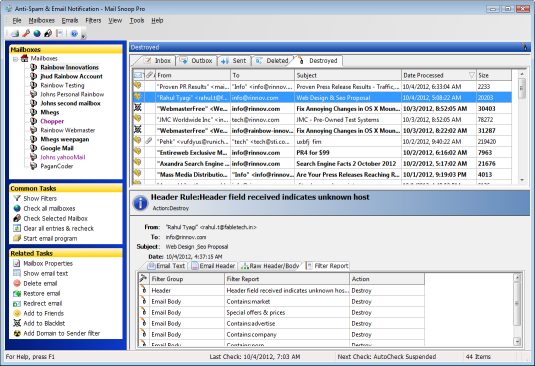
Task: Click the Add Domain to Sender filter icon
Action: [17, 333]
